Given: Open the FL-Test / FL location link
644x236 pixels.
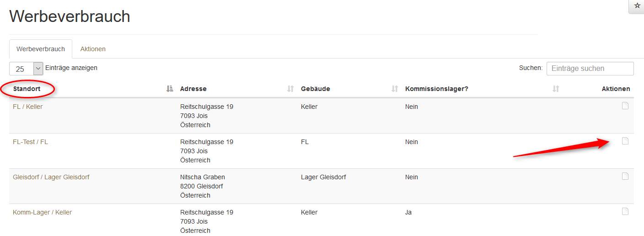Looking at the screenshot, I should [x=30, y=142].
